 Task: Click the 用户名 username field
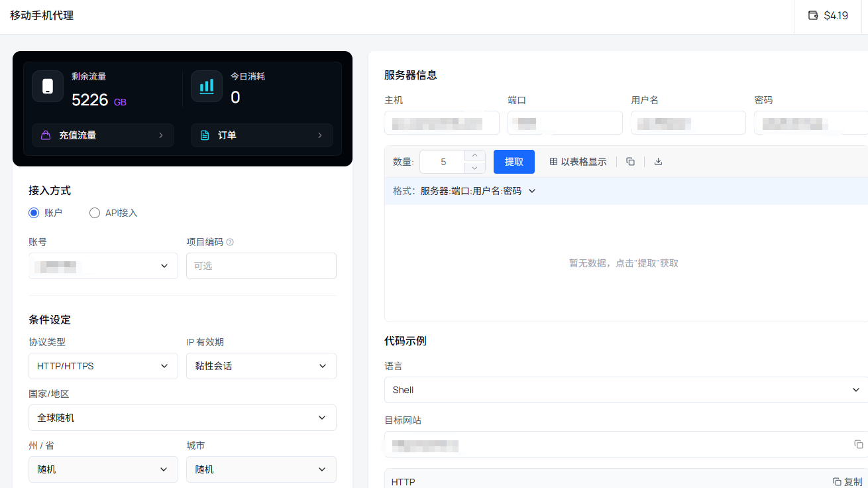pos(688,123)
